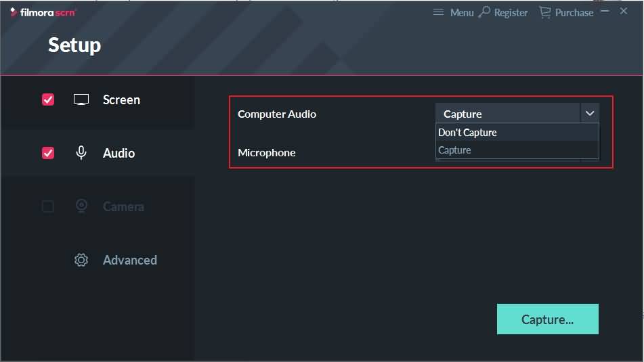Click the Advanced gear icon
The height and width of the screenshot is (362, 644).
click(x=81, y=260)
